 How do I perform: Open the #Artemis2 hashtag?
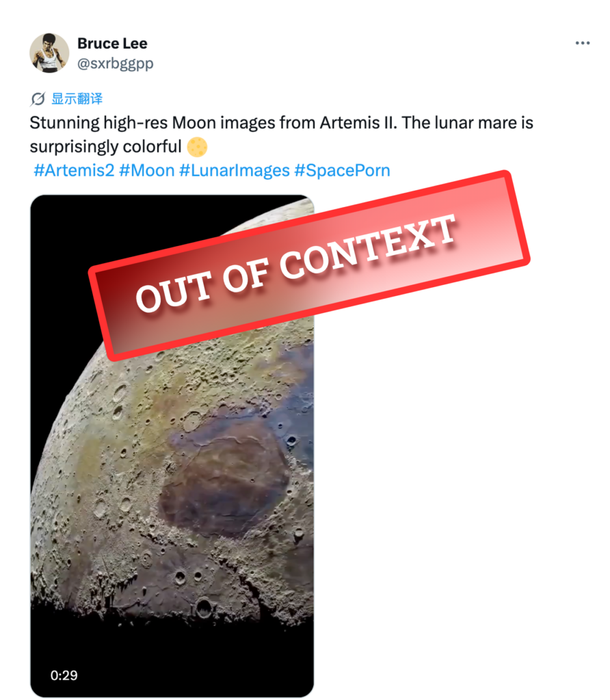click(74, 170)
